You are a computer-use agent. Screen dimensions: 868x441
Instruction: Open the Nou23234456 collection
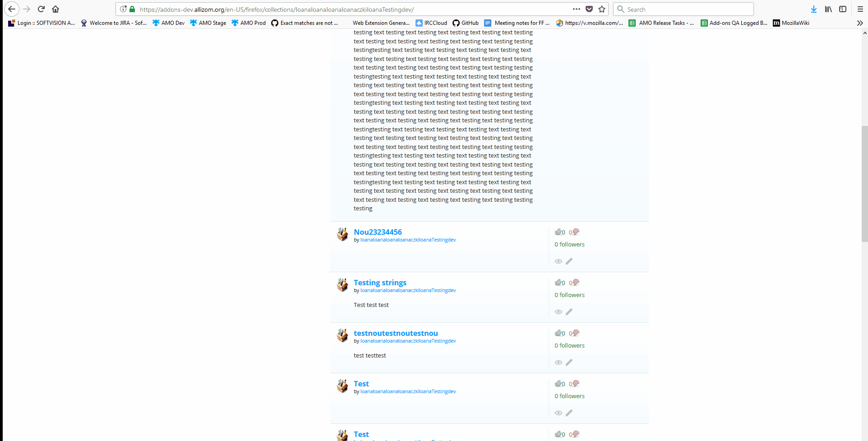(x=378, y=232)
